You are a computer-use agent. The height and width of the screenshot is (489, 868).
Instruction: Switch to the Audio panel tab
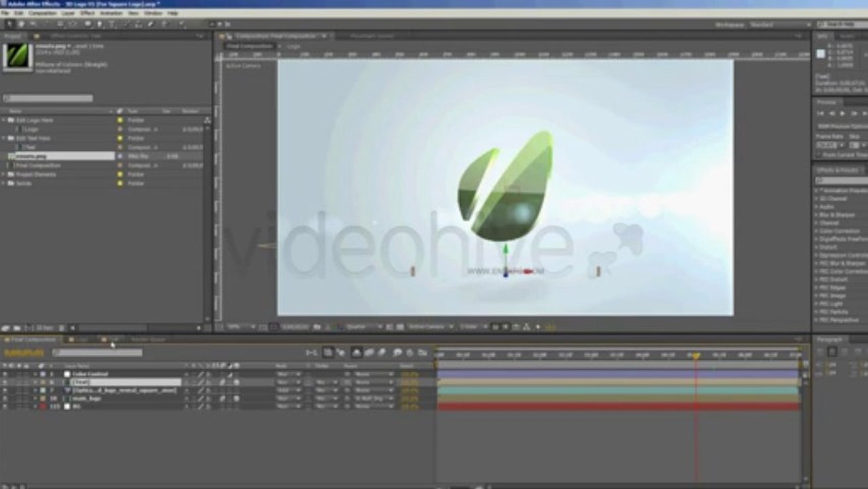click(846, 36)
